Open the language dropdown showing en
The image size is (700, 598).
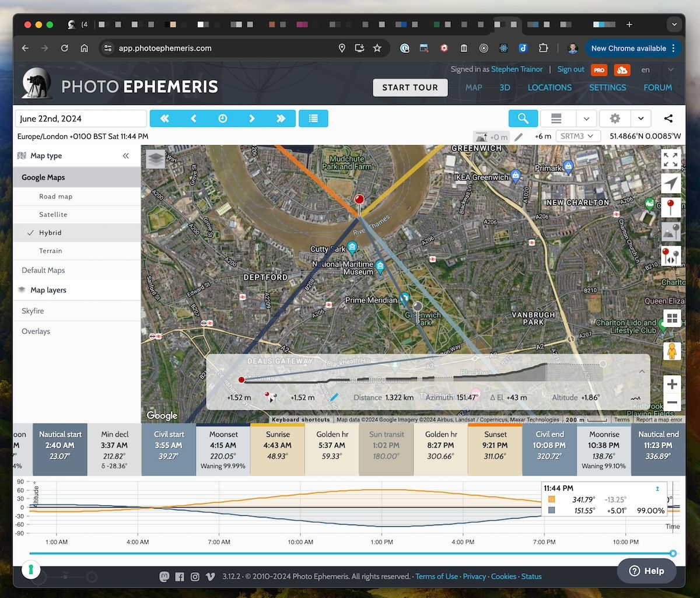[657, 70]
